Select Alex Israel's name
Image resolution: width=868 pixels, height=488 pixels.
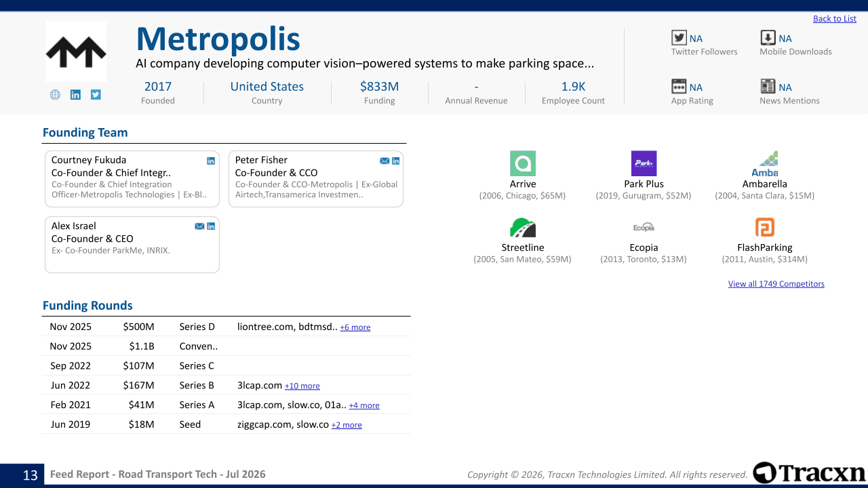pyautogui.click(x=74, y=226)
